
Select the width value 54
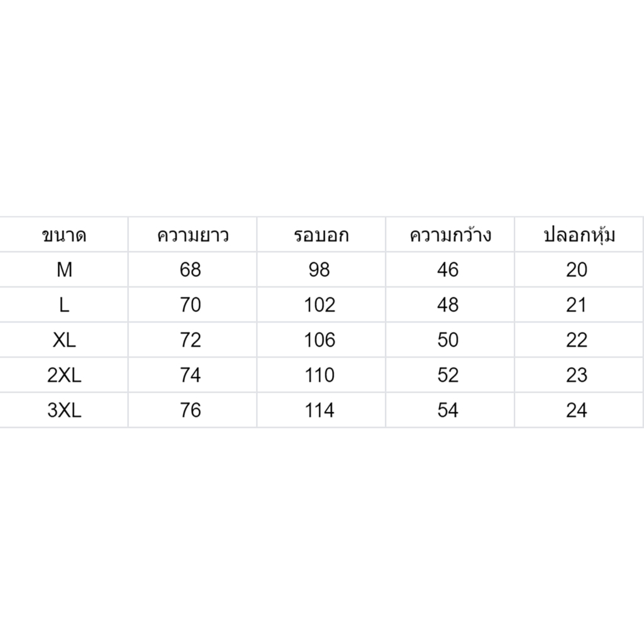[450, 410]
